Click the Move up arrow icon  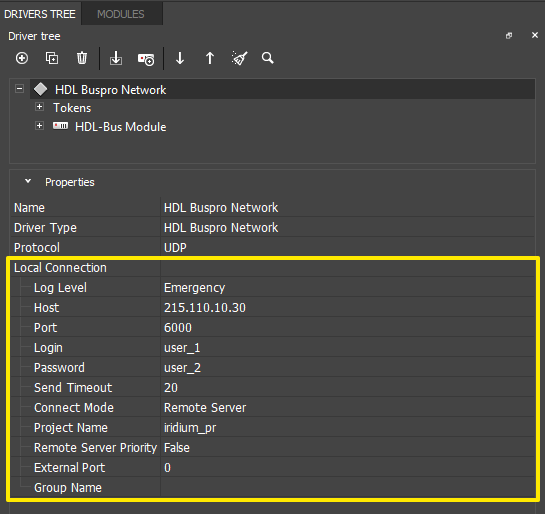pyautogui.click(x=210, y=58)
